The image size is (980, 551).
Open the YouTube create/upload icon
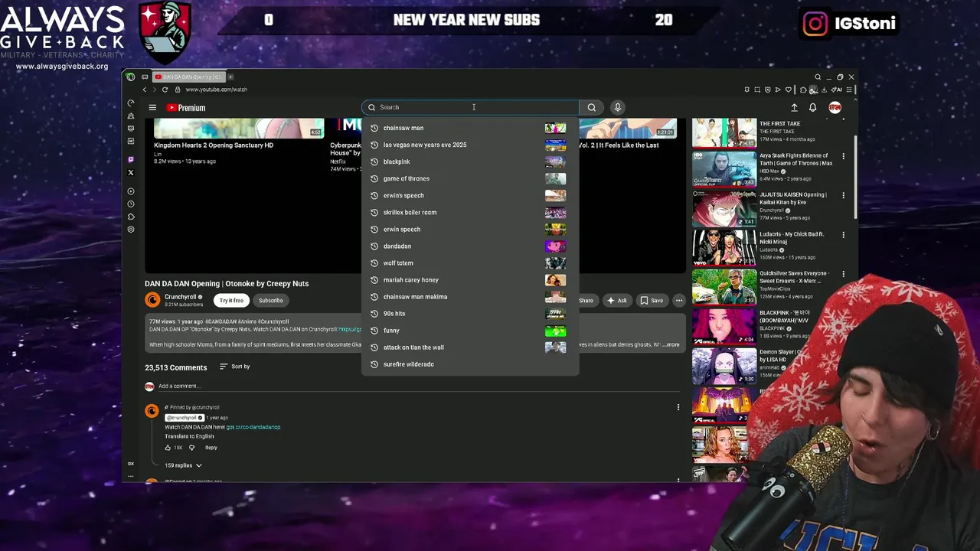794,107
